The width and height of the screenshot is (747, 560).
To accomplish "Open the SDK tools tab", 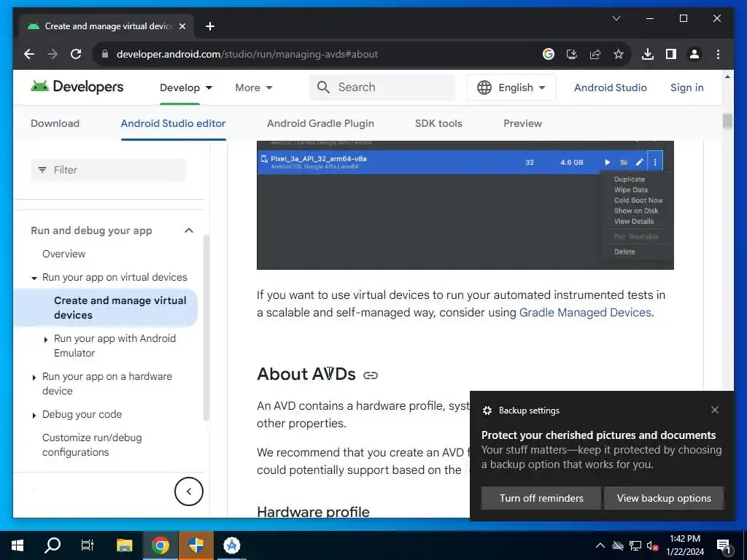I will pos(438,123).
